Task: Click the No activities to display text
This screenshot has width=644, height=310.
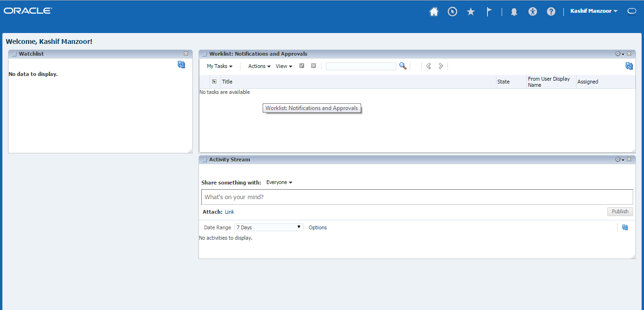Action: coord(226,238)
